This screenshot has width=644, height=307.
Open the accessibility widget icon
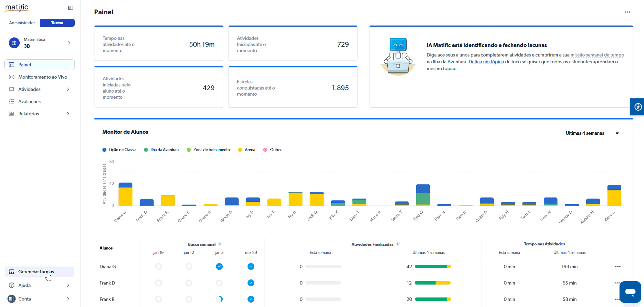638,107
